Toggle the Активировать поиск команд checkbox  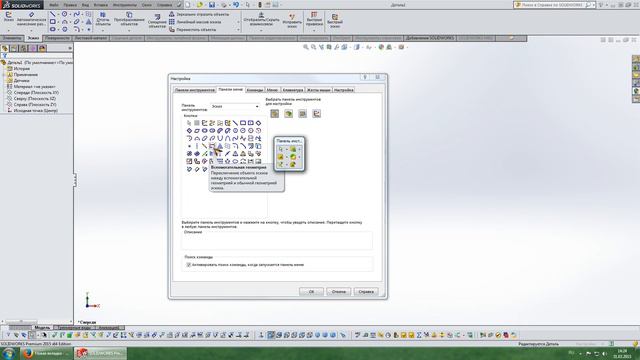click(x=189, y=265)
